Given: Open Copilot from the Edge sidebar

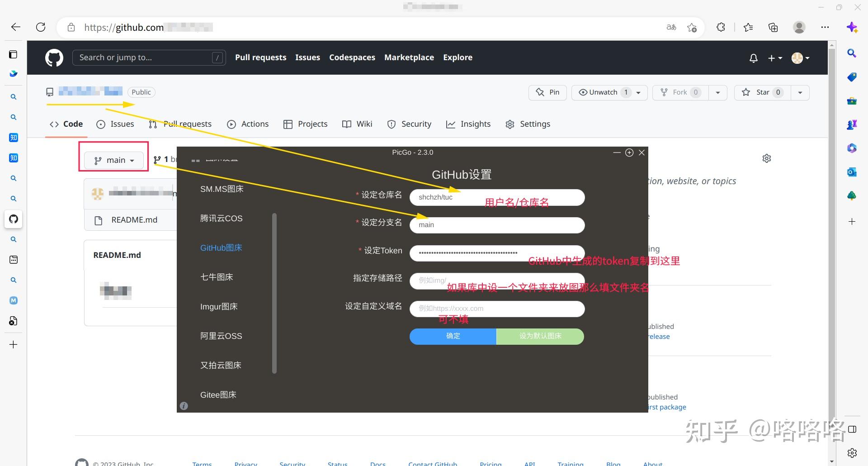Looking at the screenshot, I should [853, 27].
